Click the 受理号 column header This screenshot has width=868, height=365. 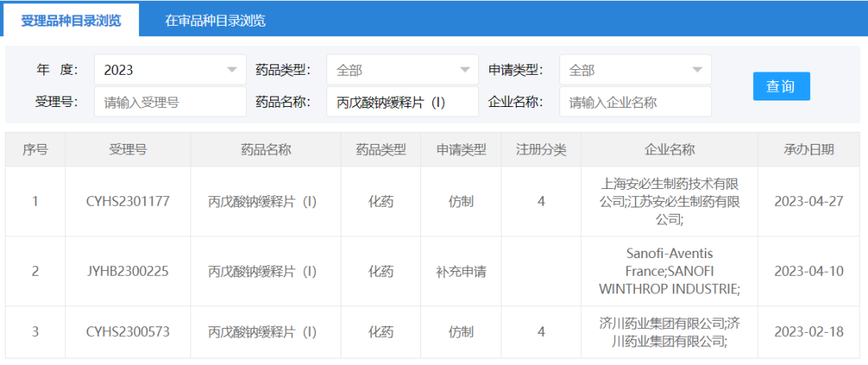[x=128, y=150]
